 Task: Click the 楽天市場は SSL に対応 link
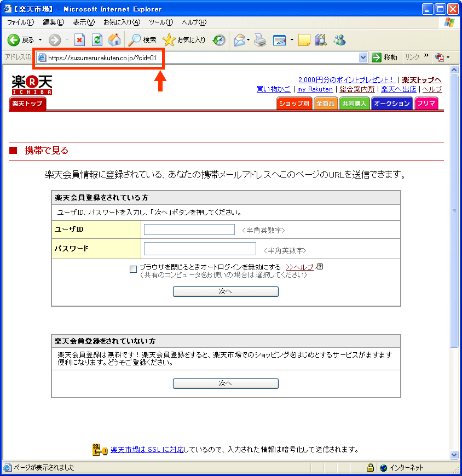147,450
